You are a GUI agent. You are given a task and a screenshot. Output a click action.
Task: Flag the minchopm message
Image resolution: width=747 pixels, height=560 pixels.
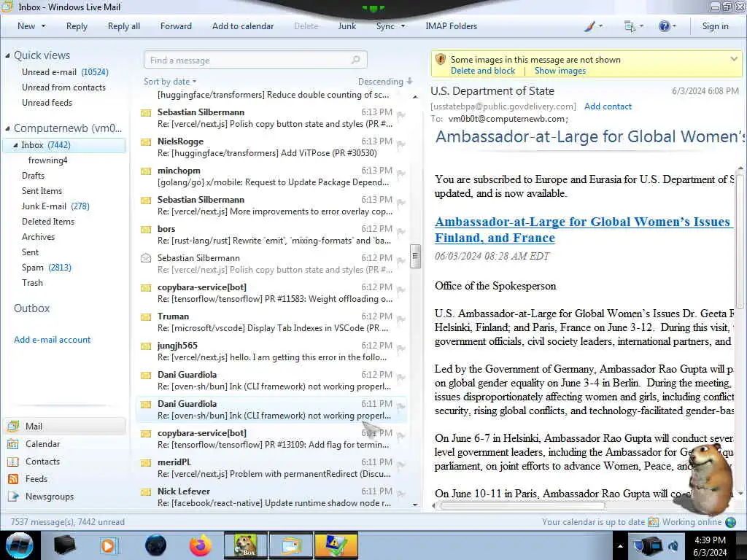(401, 173)
